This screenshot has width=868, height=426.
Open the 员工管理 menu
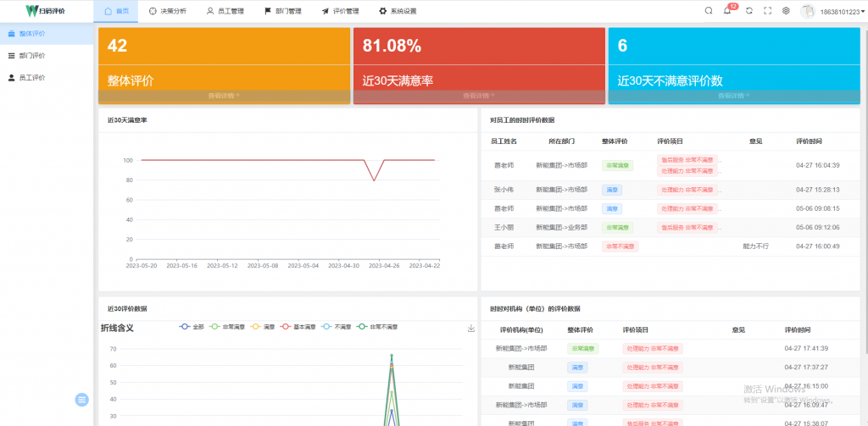tap(225, 11)
